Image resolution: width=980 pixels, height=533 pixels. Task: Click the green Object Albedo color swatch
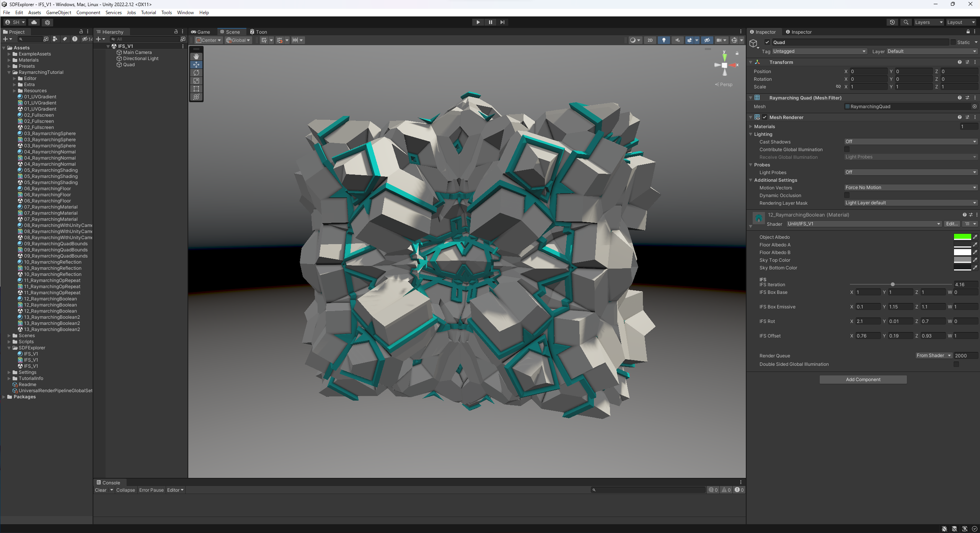click(x=962, y=237)
